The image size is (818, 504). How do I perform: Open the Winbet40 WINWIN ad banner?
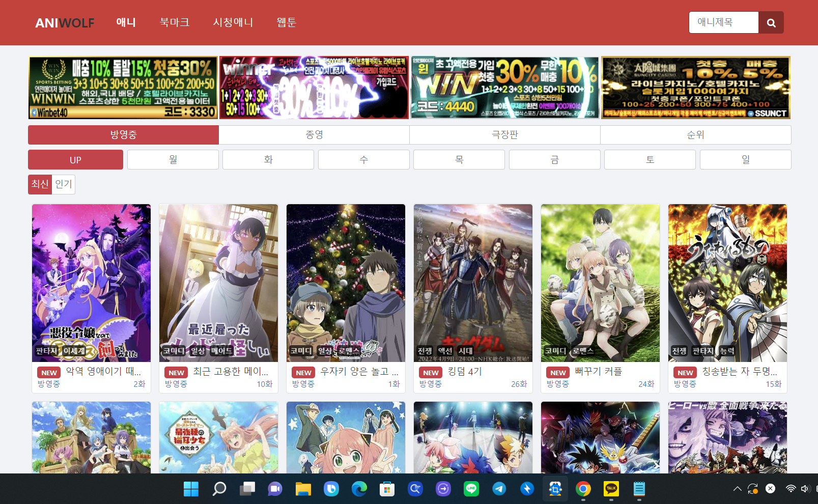pos(123,88)
